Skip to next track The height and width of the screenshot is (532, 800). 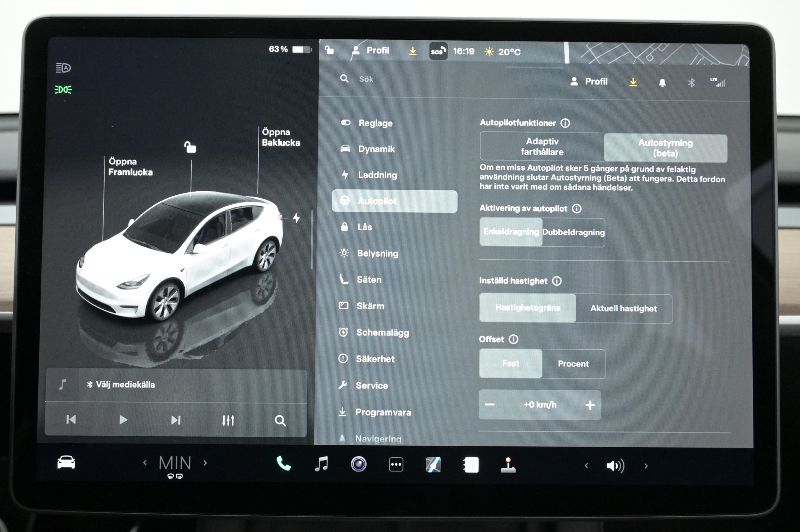click(176, 420)
